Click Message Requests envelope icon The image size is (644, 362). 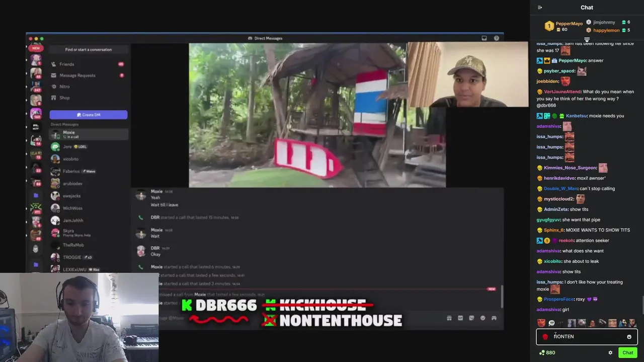pos(53,75)
